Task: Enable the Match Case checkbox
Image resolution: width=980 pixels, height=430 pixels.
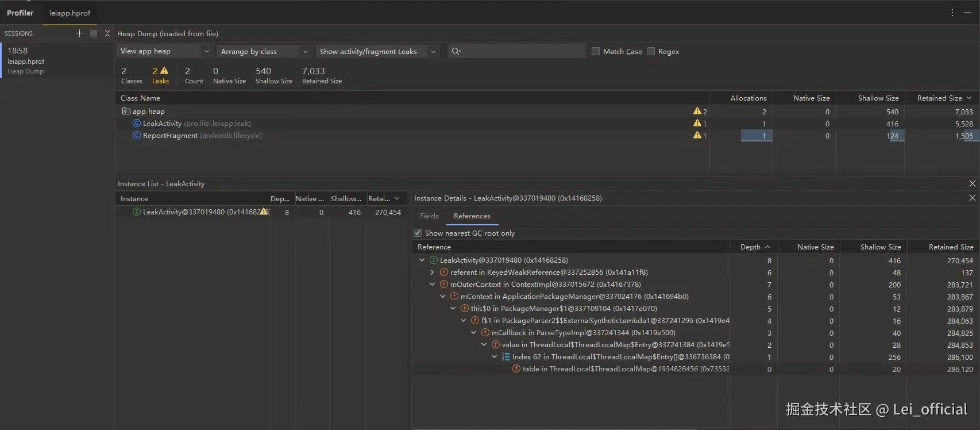Action: pos(596,51)
